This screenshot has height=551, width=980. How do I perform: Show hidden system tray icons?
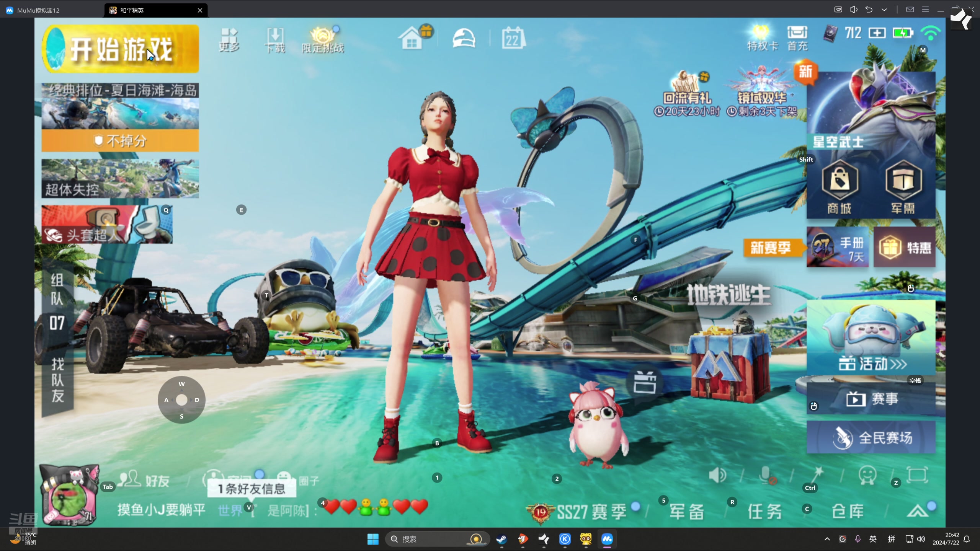click(x=827, y=539)
